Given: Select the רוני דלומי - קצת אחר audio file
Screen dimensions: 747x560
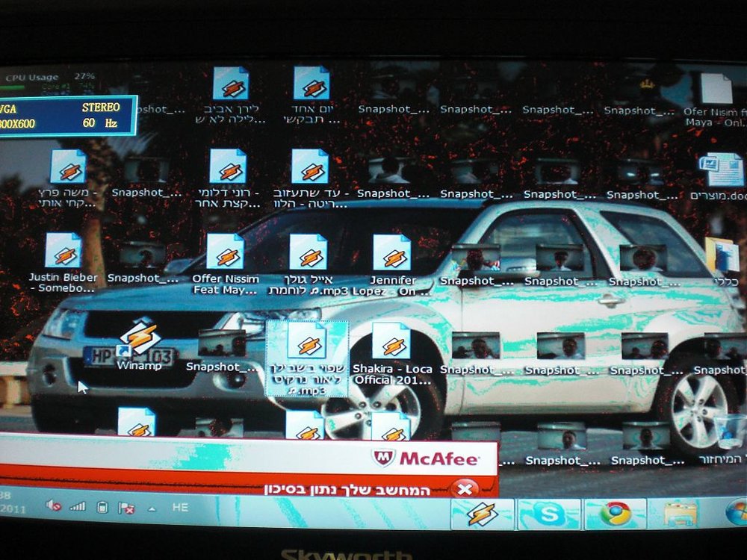Looking at the screenshot, I should pyautogui.click(x=228, y=178).
